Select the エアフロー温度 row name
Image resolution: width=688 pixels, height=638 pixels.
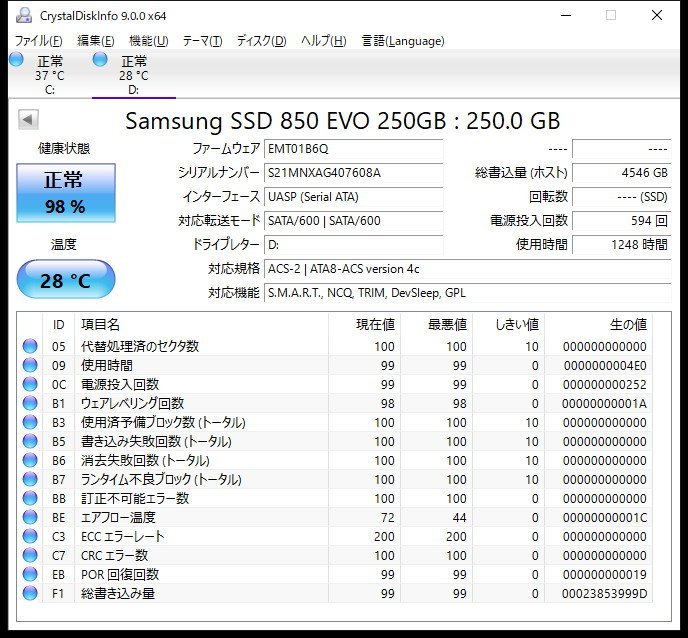point(118,517)
